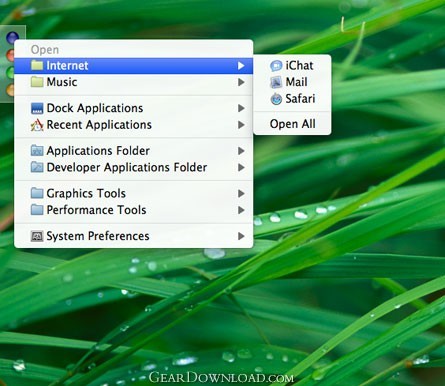This screenshot has width=445, height=386.
Task: Expand the Developer Applications Folder arrow
Action: [x=241, y=167]
